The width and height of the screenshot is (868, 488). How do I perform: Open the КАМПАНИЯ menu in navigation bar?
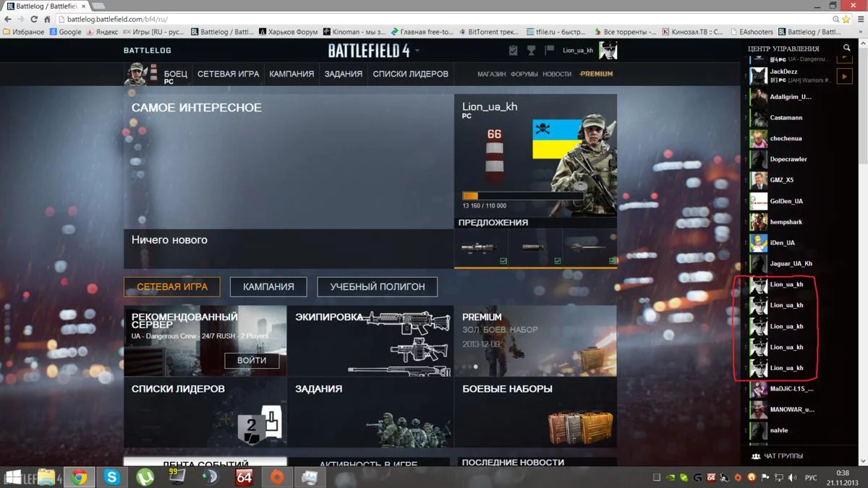[x=292, y=74]
